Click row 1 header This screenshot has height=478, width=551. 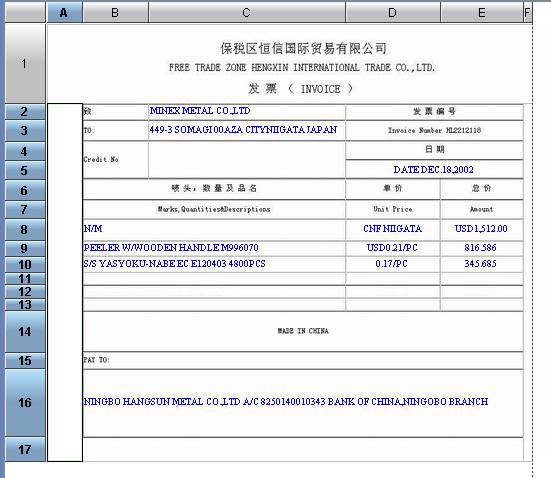[25, 64]
